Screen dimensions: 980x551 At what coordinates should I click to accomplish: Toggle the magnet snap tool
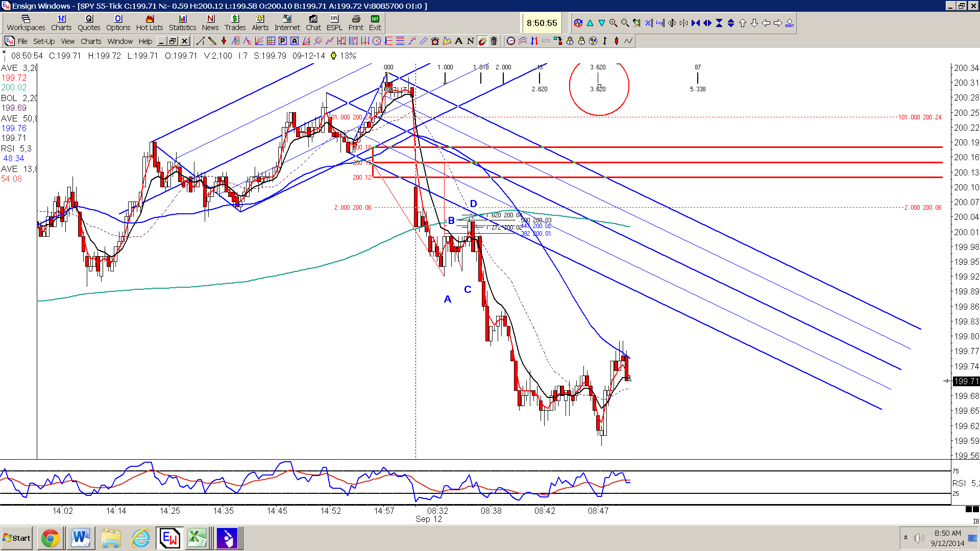[482, 41]
